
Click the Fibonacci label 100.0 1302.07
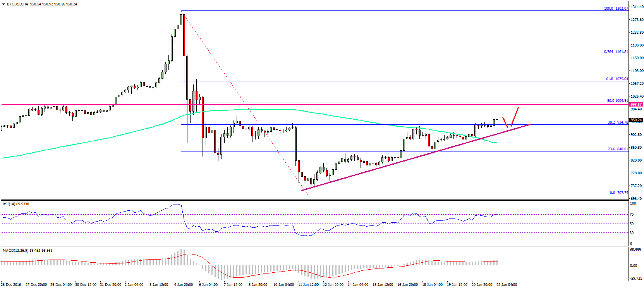click(x=616, y=8)
